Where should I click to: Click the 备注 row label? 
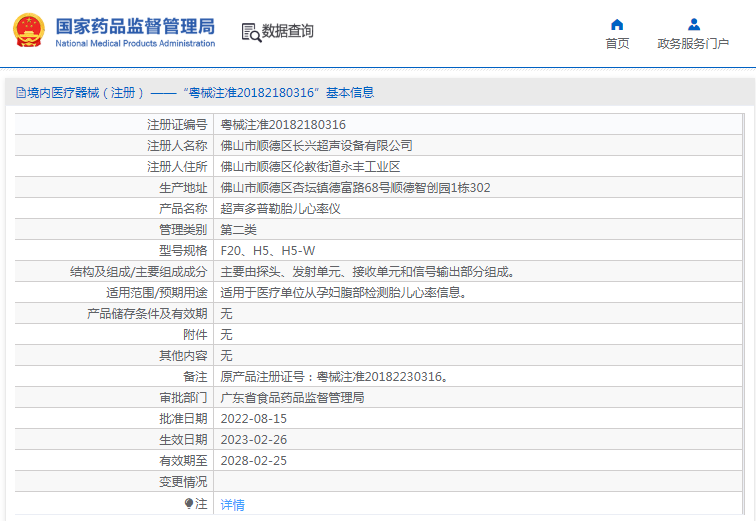(195, 377)
